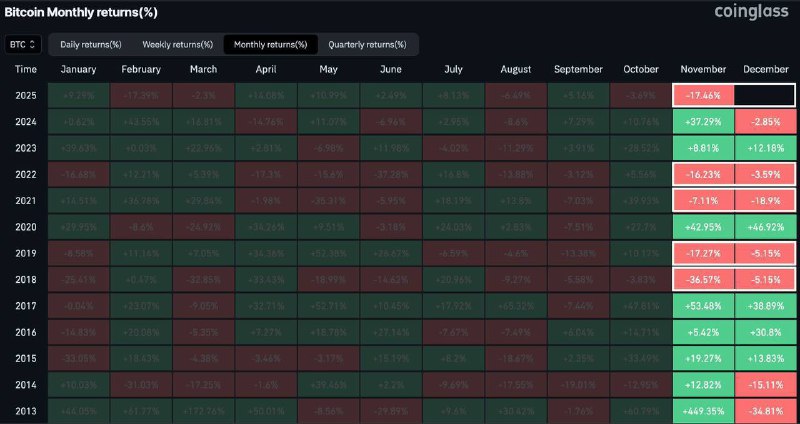Click November 2024 cell showing +37.29%
Screen dimensions: 800x424
click(x=703, y=122)
